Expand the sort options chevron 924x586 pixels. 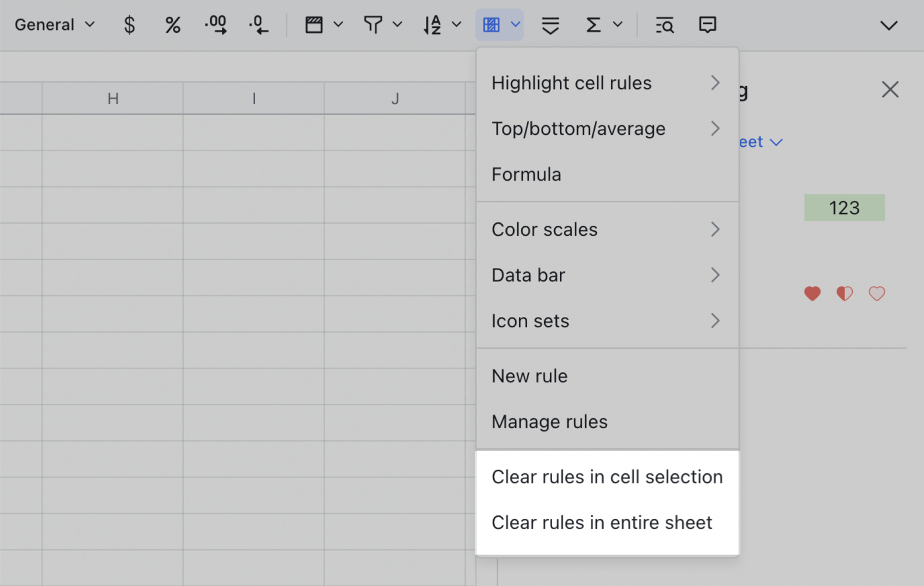456,24
